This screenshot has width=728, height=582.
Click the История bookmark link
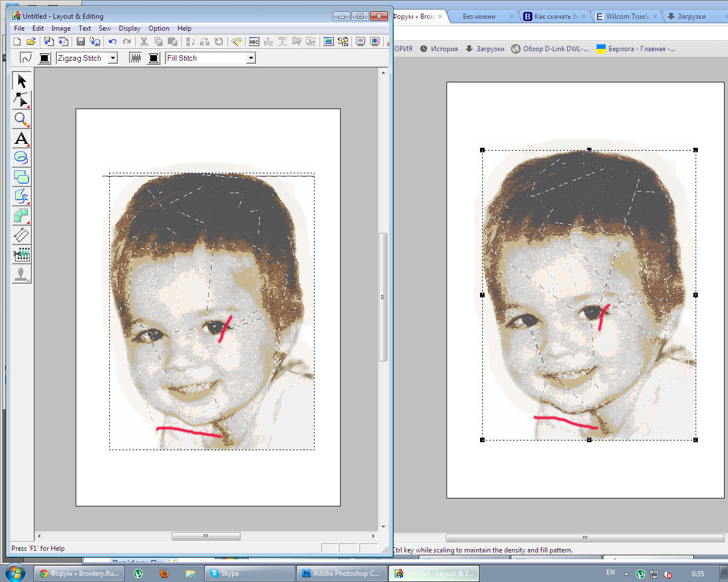point(439,49)
